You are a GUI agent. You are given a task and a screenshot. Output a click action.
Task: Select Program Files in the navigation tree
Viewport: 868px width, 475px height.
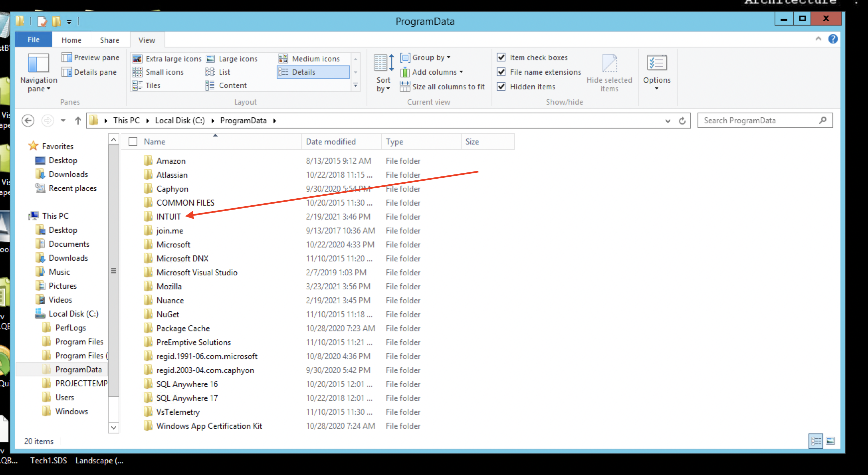(79, 341)
